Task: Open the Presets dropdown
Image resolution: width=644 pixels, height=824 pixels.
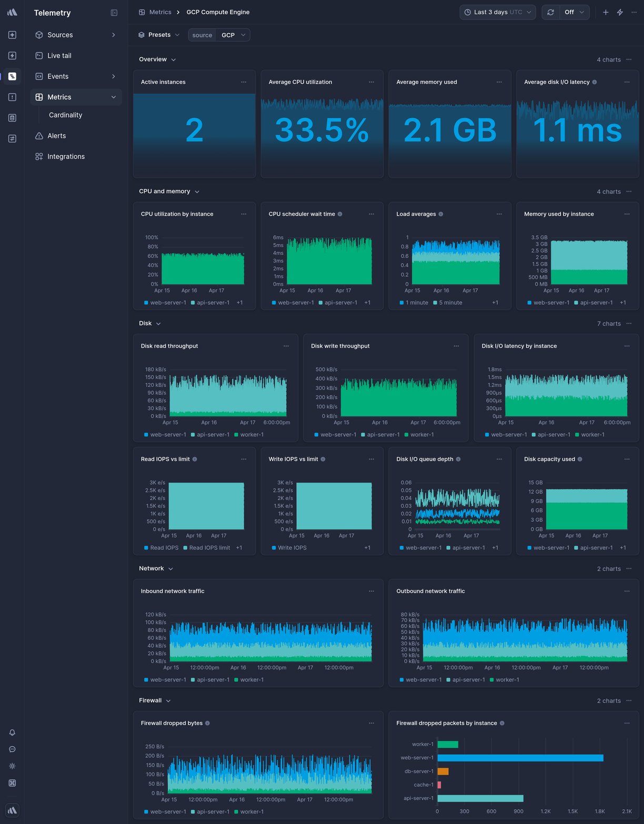Action: 158,35
